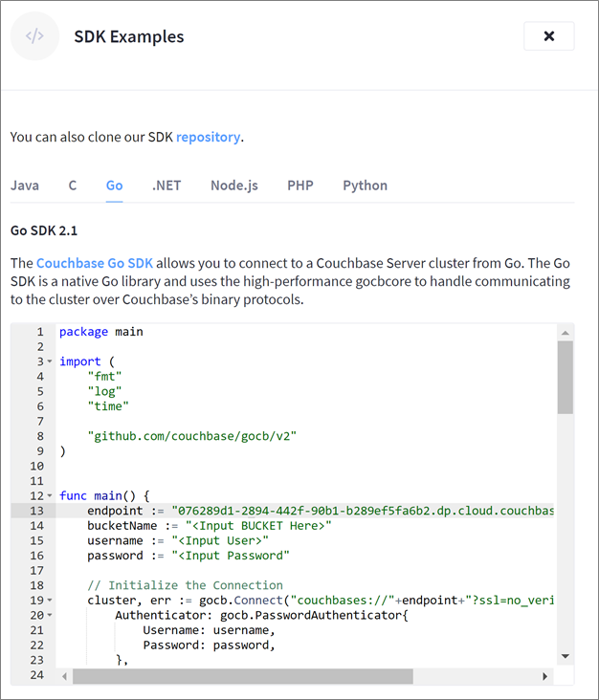This screenshot has height=700, width=599.
Task: Click the horizontal scroll right arrow
Action: pos(544,676)
